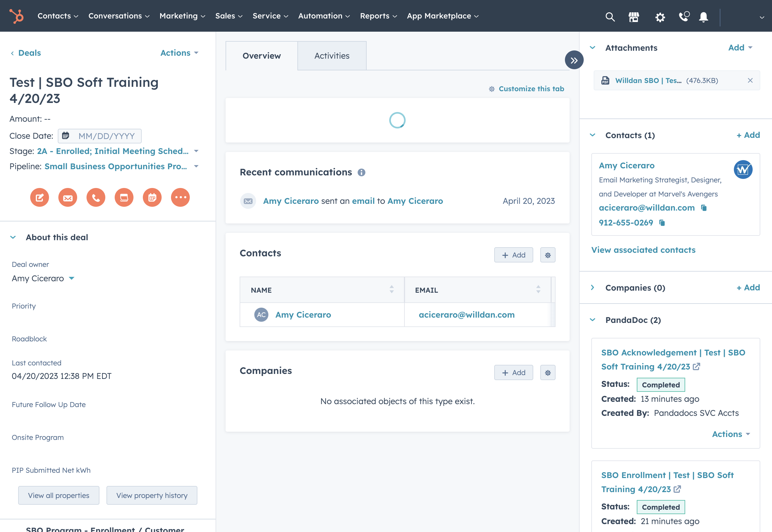Open the Contacts card settings gear

(x=548, y=255)
